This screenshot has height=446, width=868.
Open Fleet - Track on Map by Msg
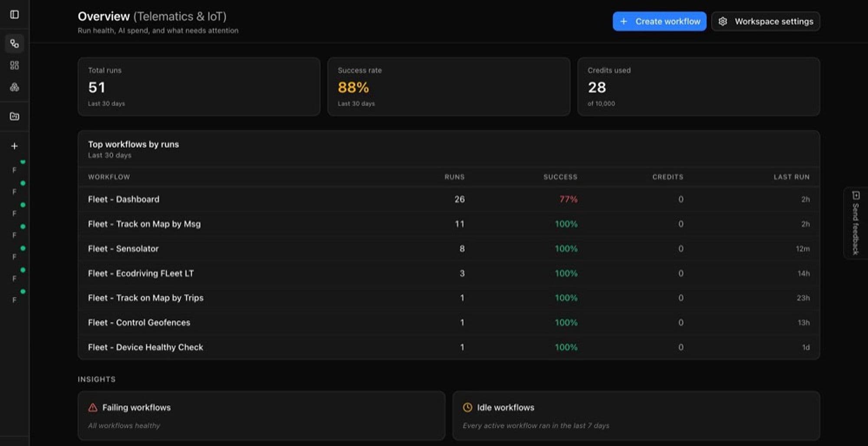[449, 224]
